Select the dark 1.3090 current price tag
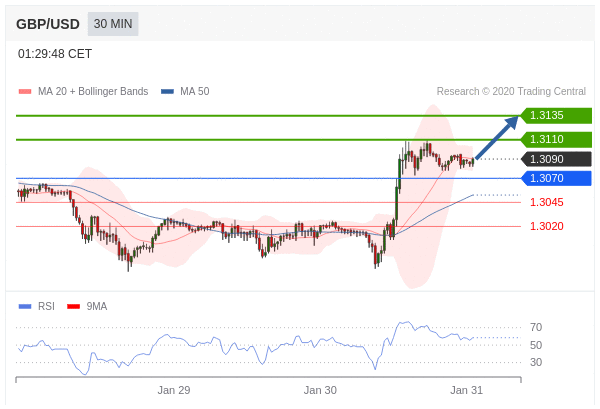 [x=557, y=159]
